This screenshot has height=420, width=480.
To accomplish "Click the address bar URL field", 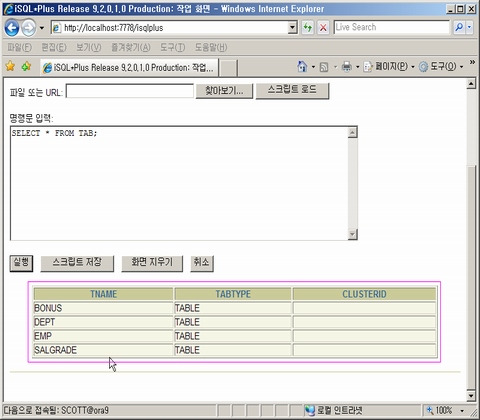I will click(x=170, y=28).
